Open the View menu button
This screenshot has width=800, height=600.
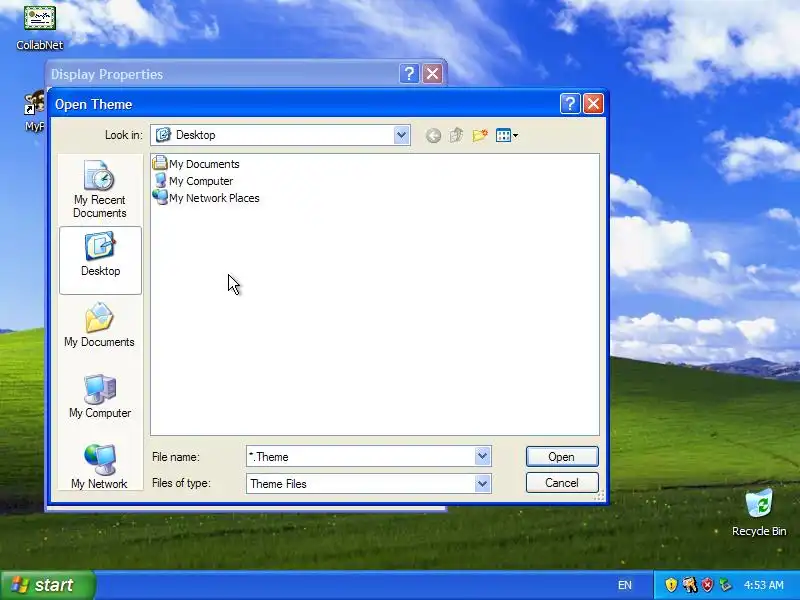(x=507, y=135)
